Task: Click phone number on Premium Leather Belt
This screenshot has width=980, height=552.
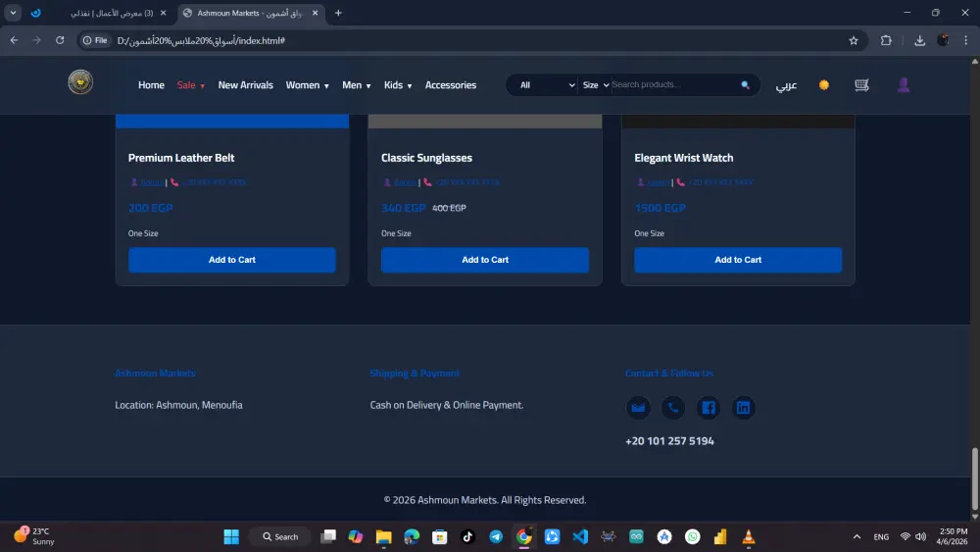Action: tap(215, 182)
